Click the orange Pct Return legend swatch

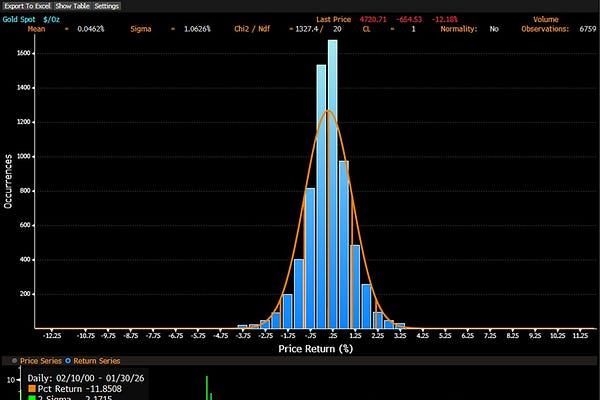click(32, 389)
